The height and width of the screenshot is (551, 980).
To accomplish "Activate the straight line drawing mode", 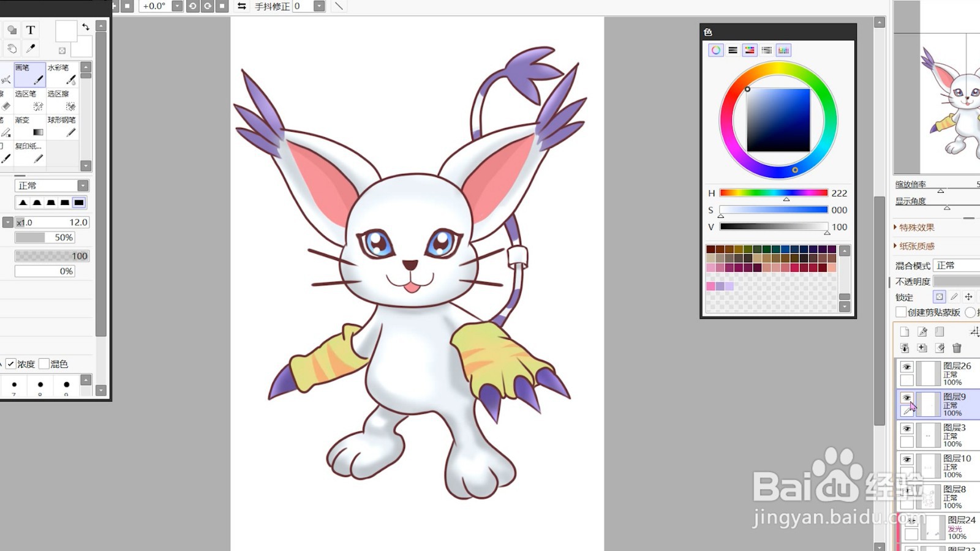I will click(x=339, y=6).
